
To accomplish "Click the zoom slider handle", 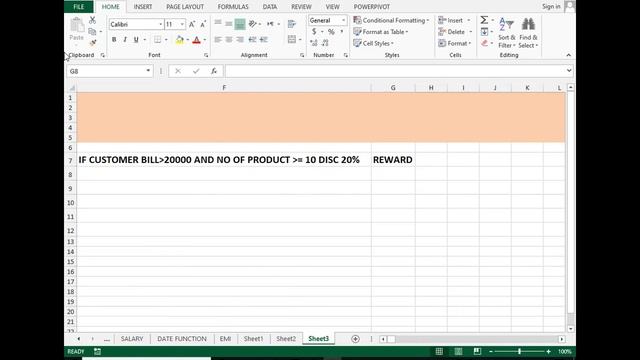I will [519, 351].
